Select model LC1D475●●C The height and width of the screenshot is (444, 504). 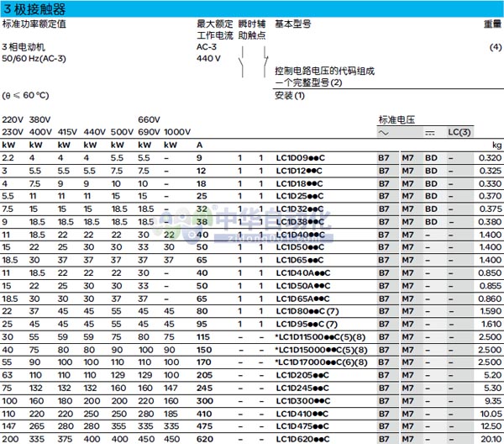pyautogui.click(x=302, y=426)
